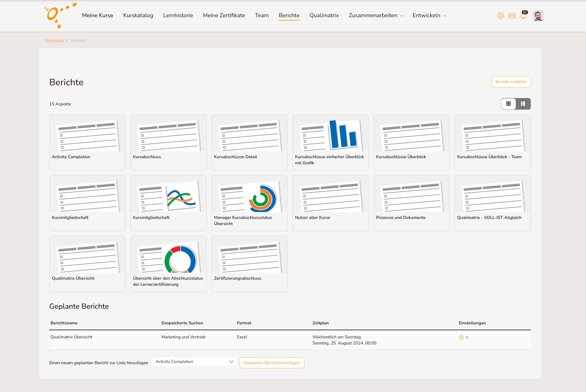Open messages envelope icon
This screenshot has width=586, height=392.
click(x=512, y=16)
